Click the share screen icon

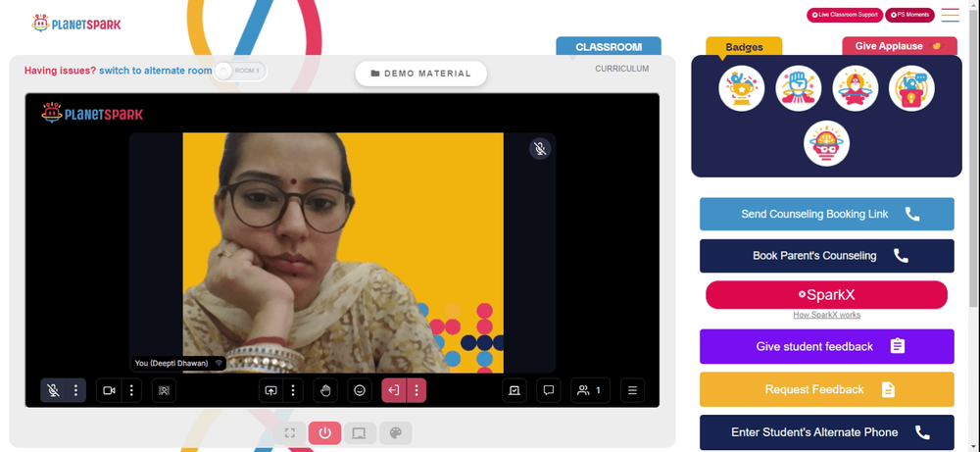[270, 391]
